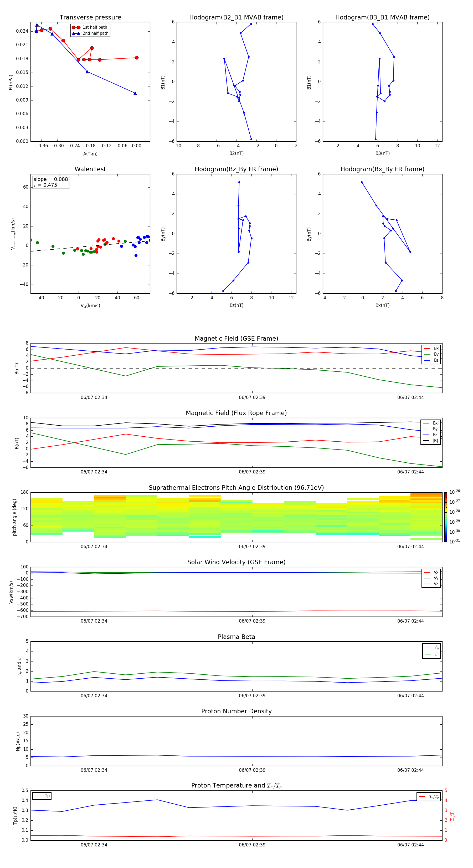
Task: Click the Suprathermal Electrons Pitch Angle title
Action: click(236, 488)
